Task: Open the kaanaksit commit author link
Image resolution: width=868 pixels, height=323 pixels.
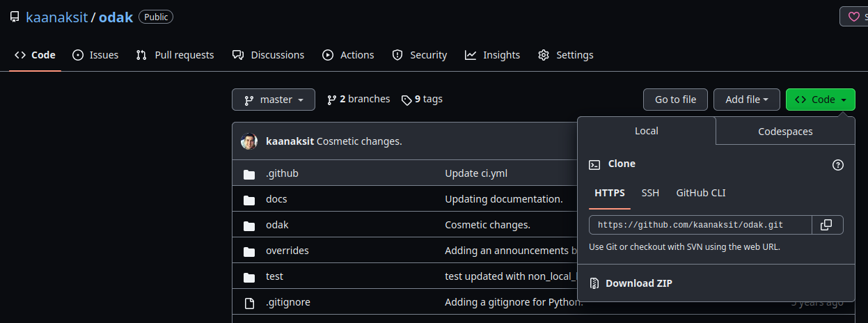Action: 290,141
